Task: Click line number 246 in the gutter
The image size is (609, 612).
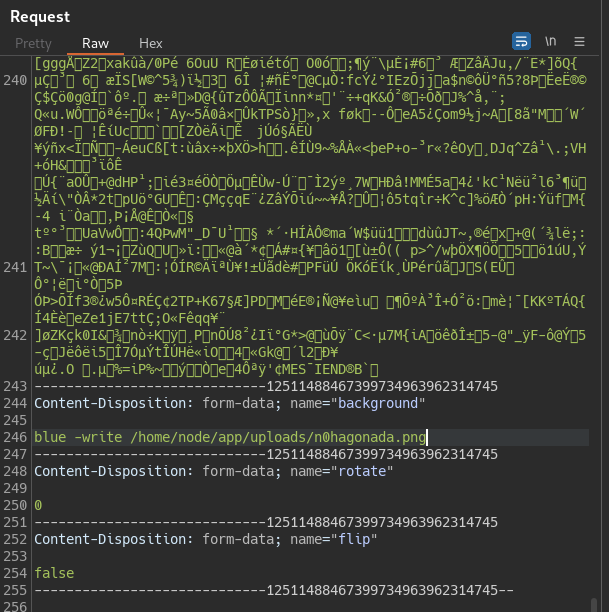Action: tap(15, 437)
